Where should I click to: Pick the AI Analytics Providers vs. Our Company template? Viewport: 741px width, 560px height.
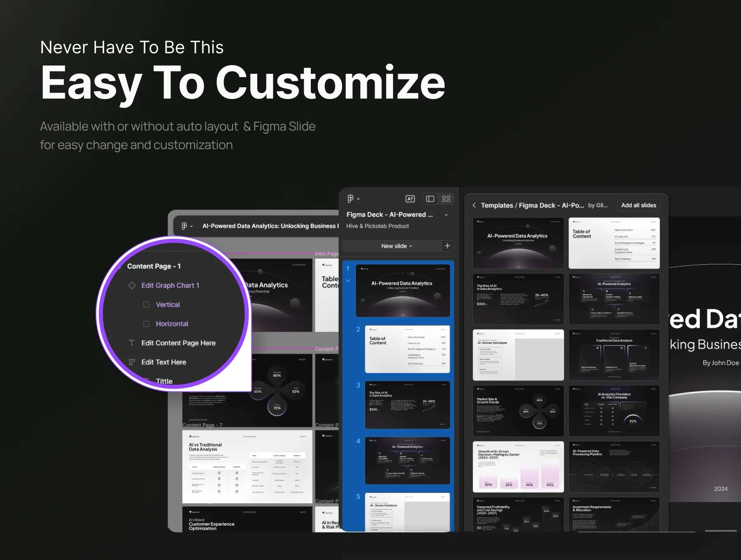614,411
